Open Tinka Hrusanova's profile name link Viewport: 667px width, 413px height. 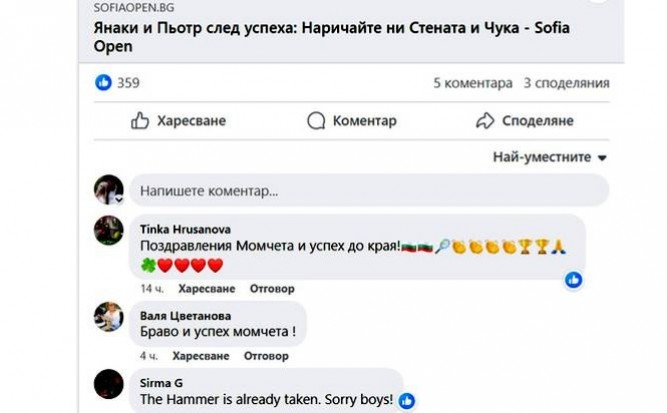181,229
